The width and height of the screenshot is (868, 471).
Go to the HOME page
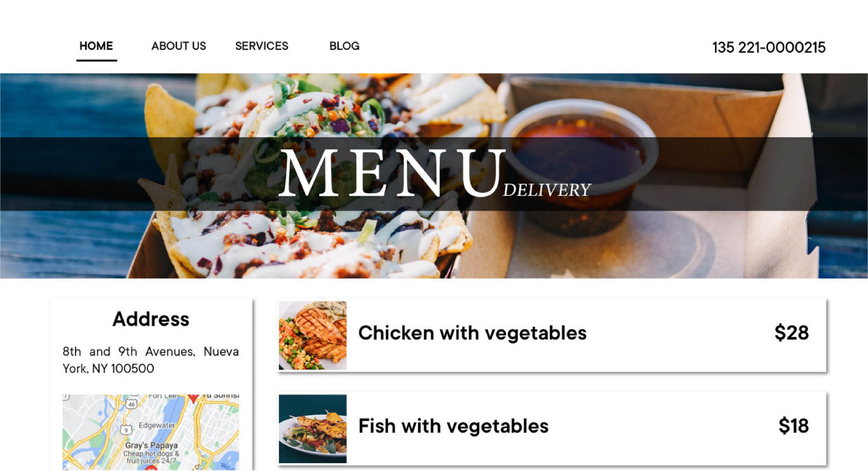pos(97,46)
